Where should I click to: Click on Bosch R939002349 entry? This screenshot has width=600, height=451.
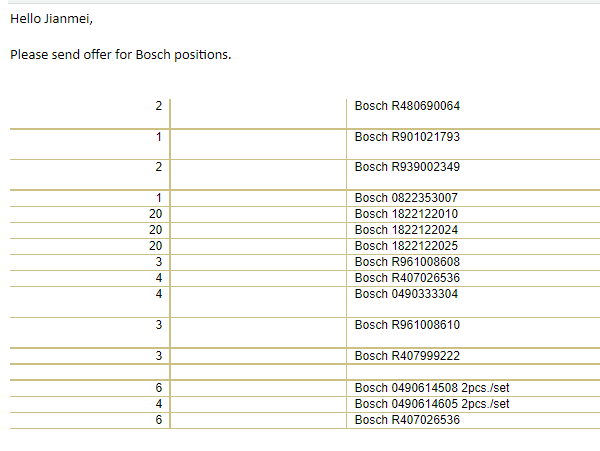click(x=407, y=167)
